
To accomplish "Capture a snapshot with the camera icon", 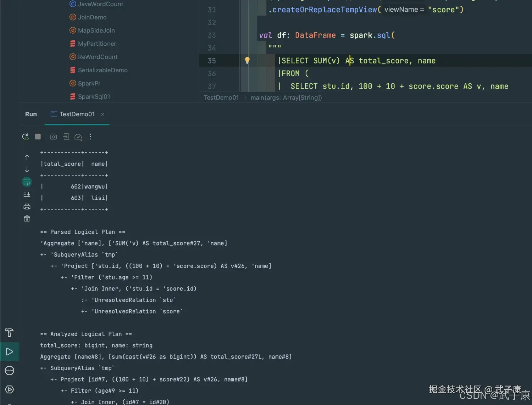I will point(53,137).
